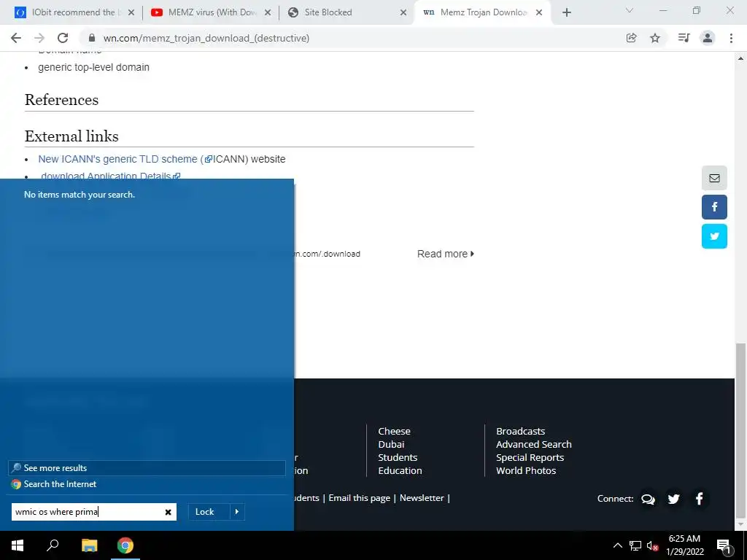Click the address bar URL
The width and height of the screenshot is (747, 560).
click(206, 38)
